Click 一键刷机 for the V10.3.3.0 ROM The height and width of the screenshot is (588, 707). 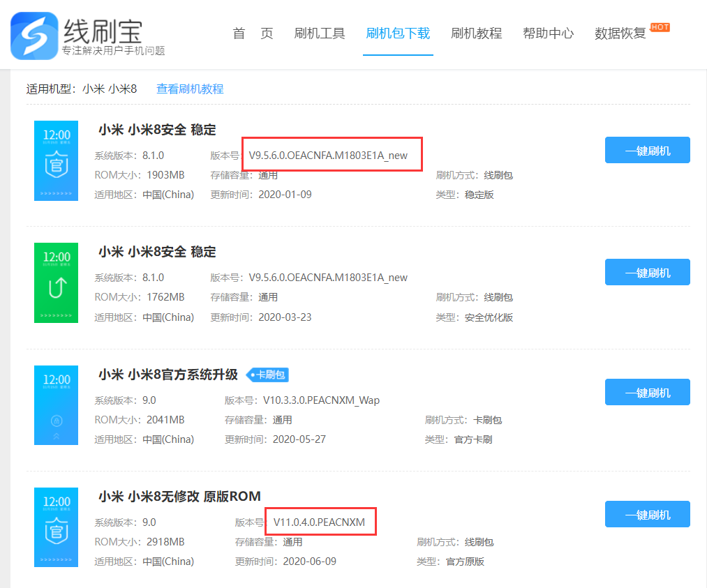[x=648, y=392]
